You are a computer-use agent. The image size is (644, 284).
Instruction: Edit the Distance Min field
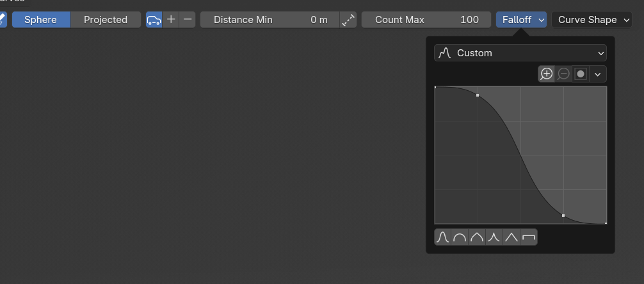point(270,20)
